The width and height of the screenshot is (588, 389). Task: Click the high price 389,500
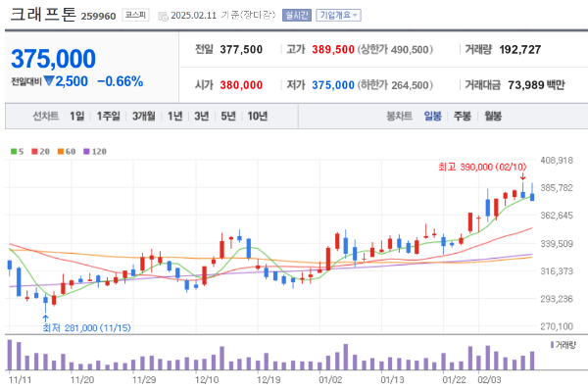(x=333, y=50)
